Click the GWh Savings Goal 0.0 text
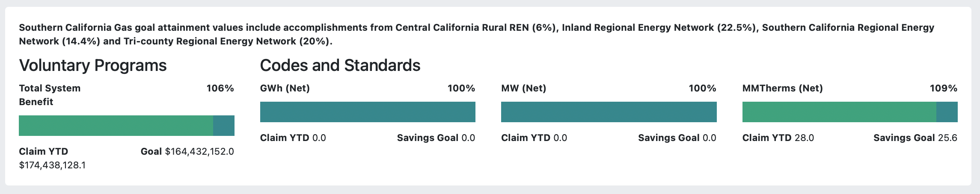The image size is (980, 194). coord(436,138)
